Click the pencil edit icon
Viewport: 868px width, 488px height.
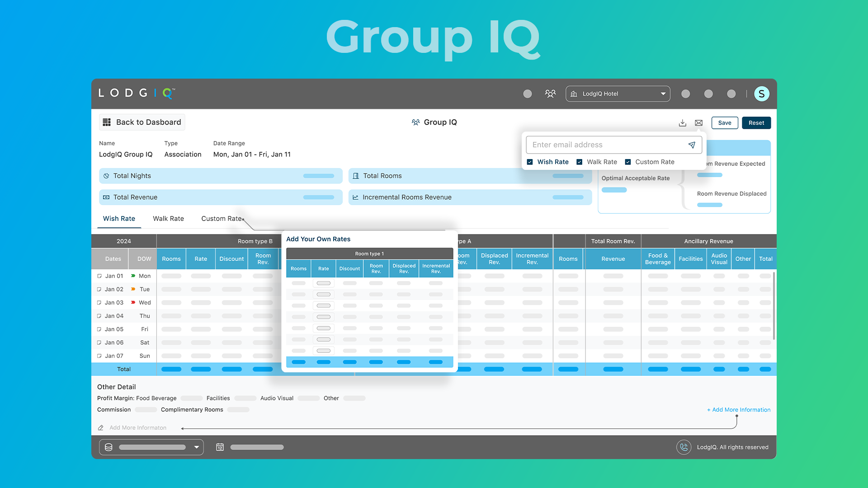click(x=101, y=428)
